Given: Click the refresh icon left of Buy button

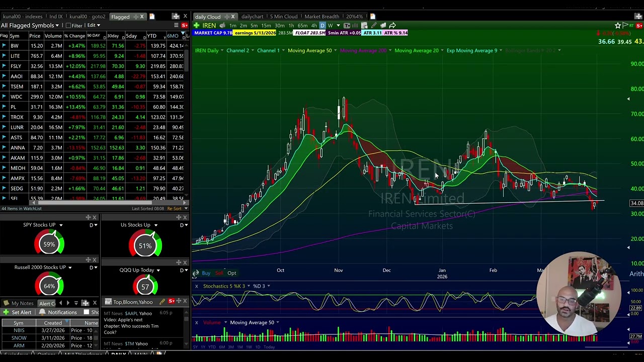Looking at the screenshot, I should pos(196,273).
